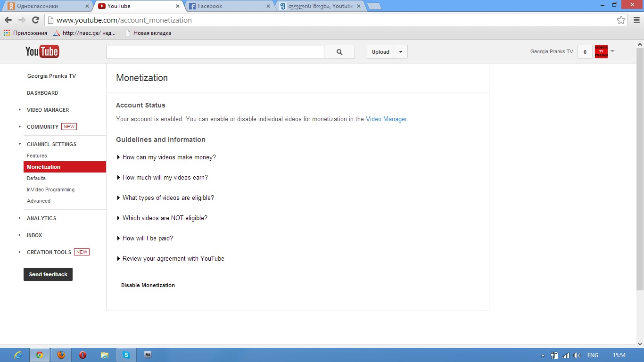This screenshot has width=644, height=362.
Task: Click the Upload button
Action: click(380, 52)
